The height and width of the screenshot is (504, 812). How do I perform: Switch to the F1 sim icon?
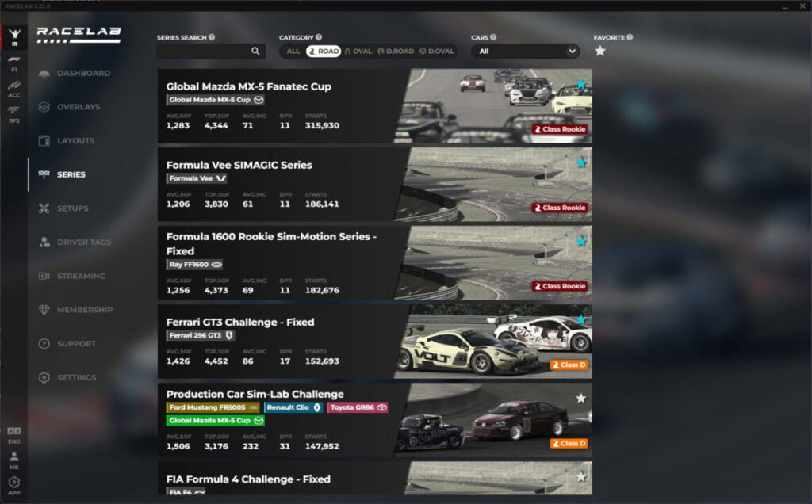coord(14,63)
